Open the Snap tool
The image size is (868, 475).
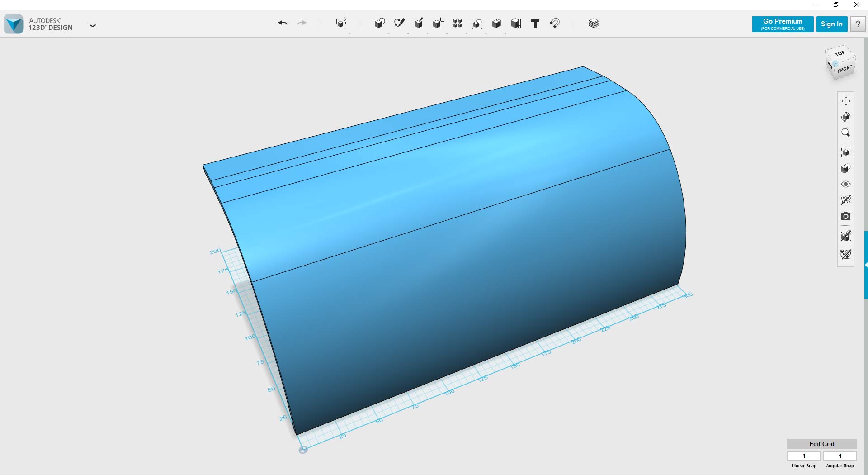(555, 23)
